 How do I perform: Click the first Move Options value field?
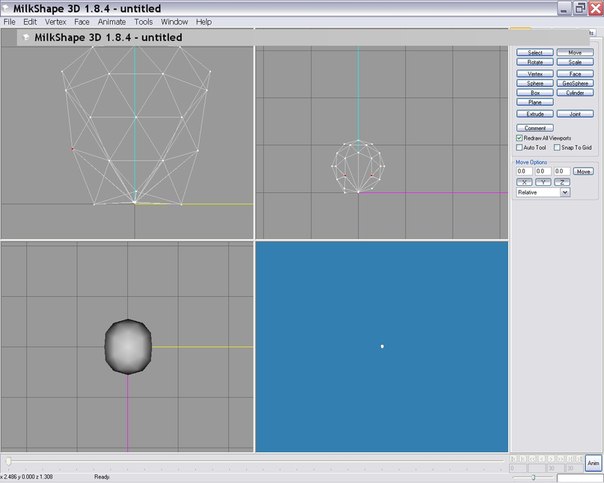tap(523, 171)
